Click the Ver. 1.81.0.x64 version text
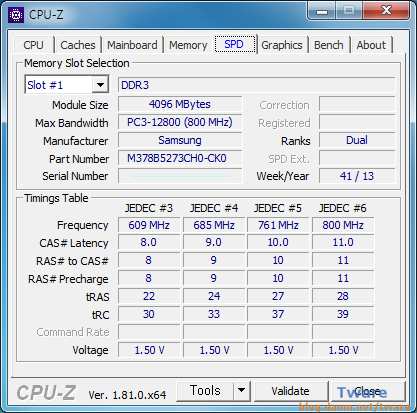Image resolution: width=417 pixels, height=413 pixels. tap(127, 395)
